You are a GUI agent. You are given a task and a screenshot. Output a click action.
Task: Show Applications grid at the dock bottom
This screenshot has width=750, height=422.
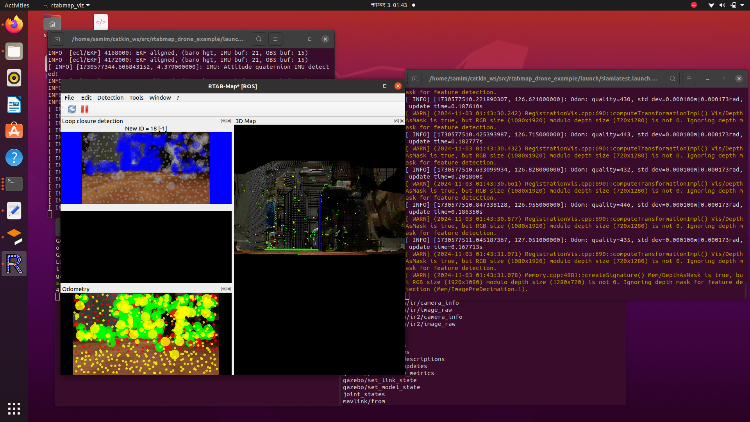14,408
